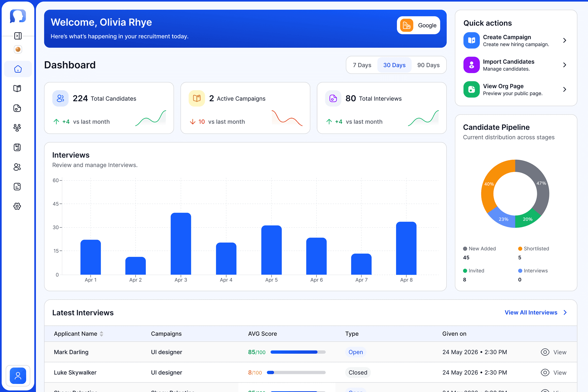This screenshot has height=392, width=588.
Task: Open the Google organization switcher
Action: click(418, 25)
